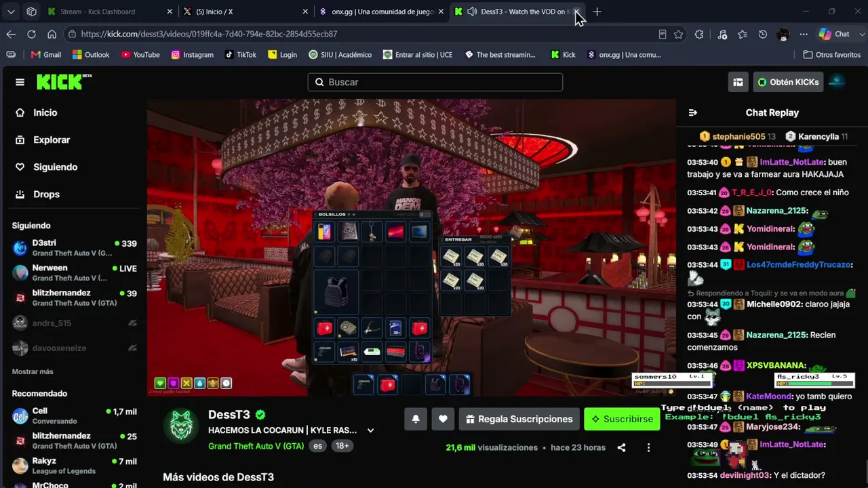The width and height of the screenshot is (868, 488).
Task: Go to Explorar in the sidebar
Action: 52,140
